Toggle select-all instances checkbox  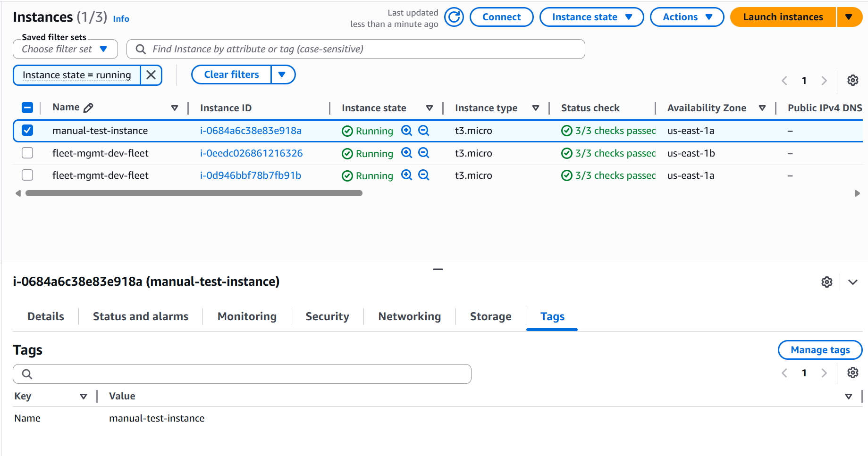coord(27,108)
